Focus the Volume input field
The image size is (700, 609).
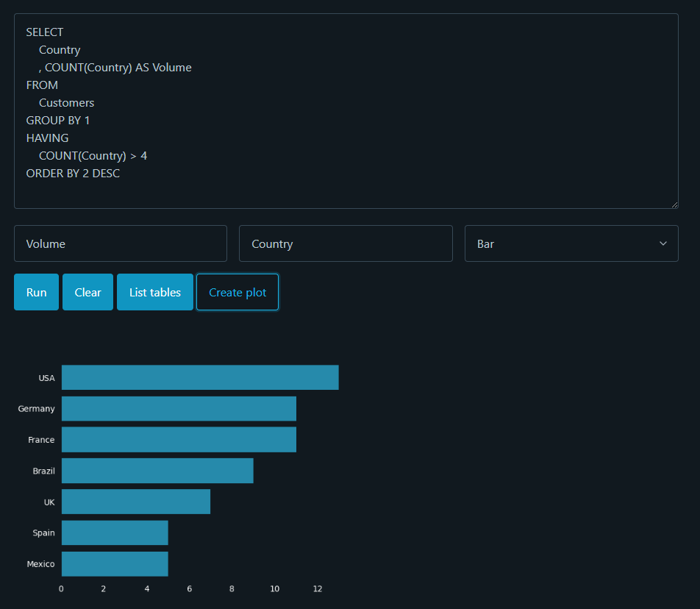click(x=120, y=243)
